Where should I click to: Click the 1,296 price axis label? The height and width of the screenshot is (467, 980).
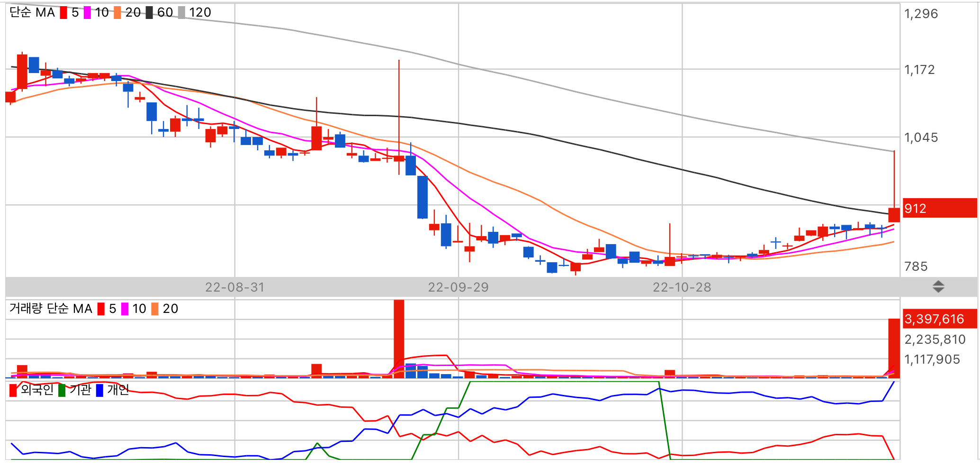pyautogui.click(x=921, y=14)
